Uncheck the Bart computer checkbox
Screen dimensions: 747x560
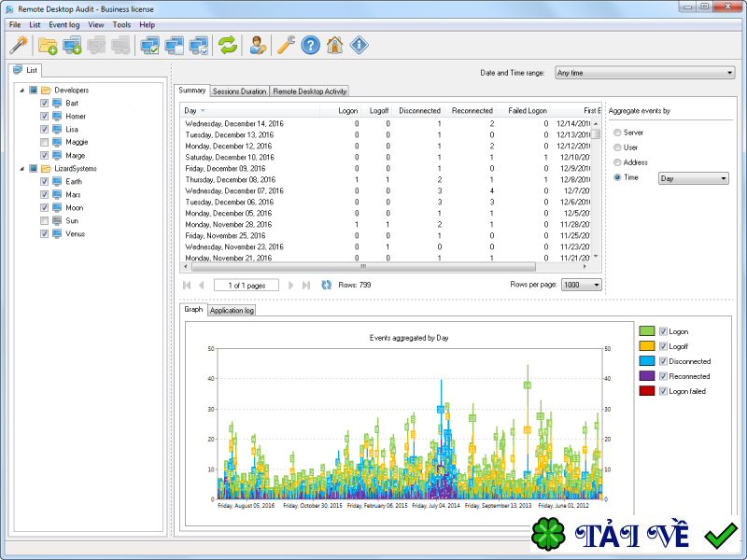tap(45, 104)
